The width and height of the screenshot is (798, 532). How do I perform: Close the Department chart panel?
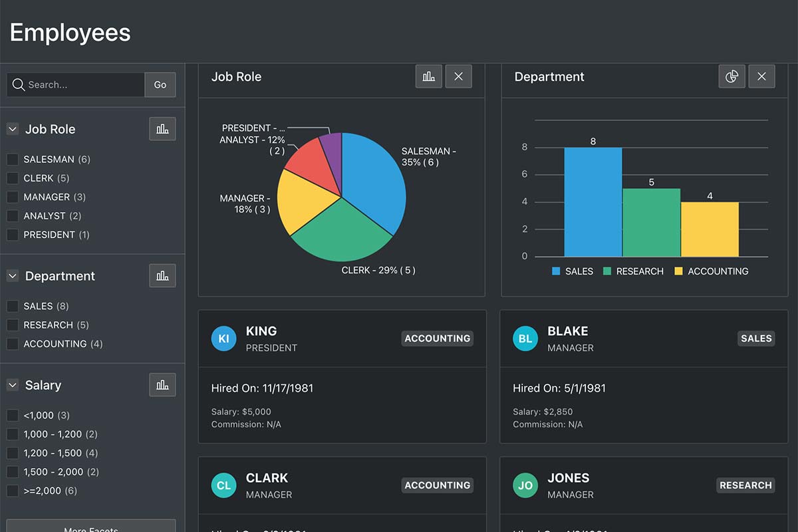(761, 76)
